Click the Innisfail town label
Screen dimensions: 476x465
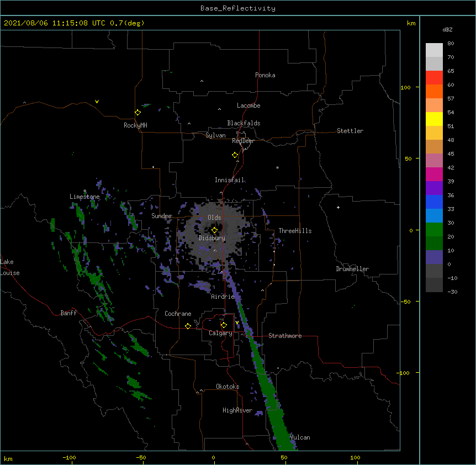230,180
